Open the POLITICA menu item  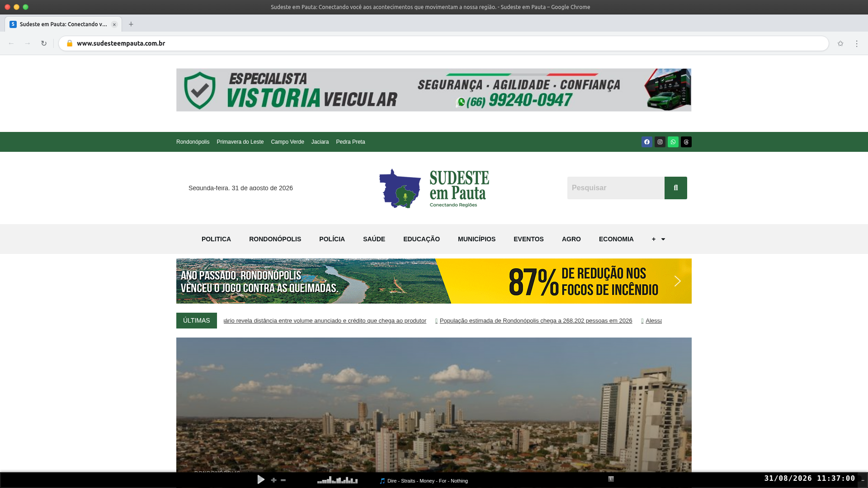coord(216,239)
